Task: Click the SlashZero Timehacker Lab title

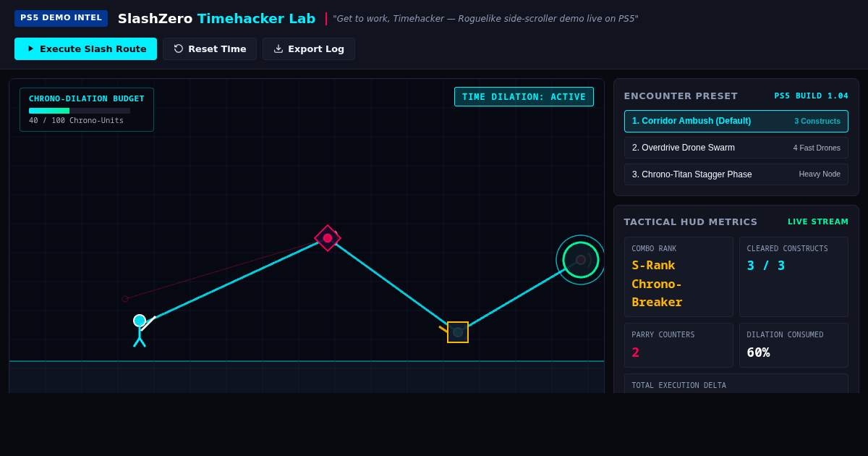Action: click(x=217, y=19)
